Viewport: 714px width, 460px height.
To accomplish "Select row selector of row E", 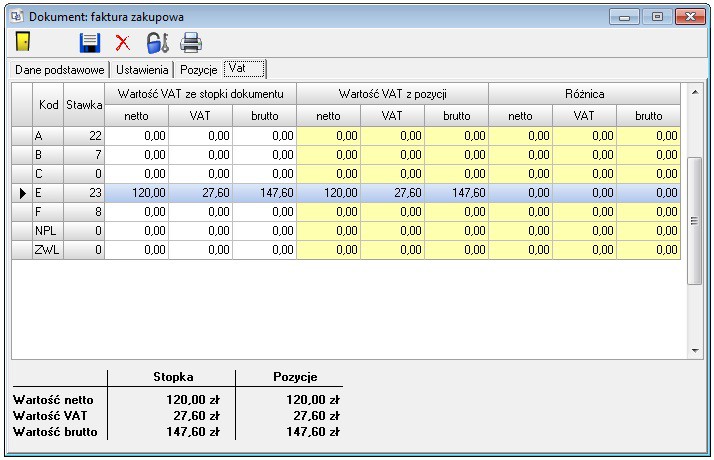I will point(22,193).
